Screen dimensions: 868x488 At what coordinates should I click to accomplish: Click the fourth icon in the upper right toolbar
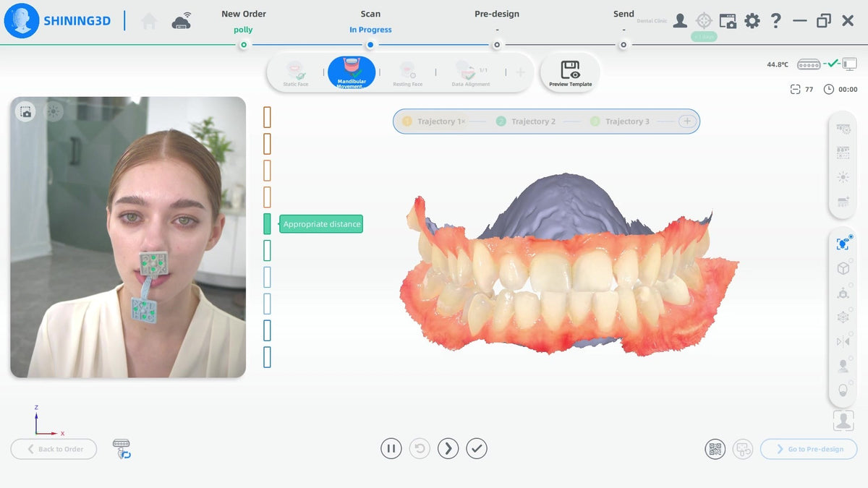843,202
